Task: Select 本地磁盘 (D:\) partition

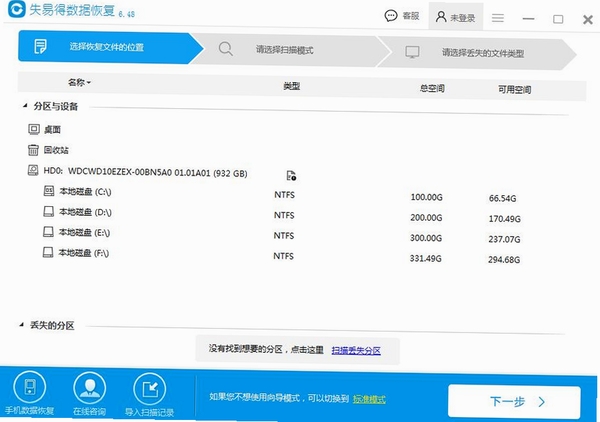Action: coord(85,212)
